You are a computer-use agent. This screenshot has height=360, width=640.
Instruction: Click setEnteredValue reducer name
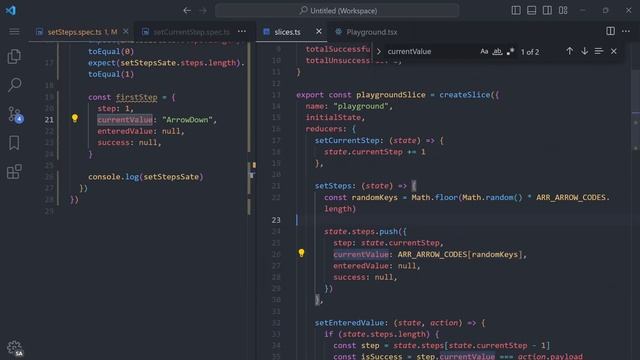(x=349, y=323)
